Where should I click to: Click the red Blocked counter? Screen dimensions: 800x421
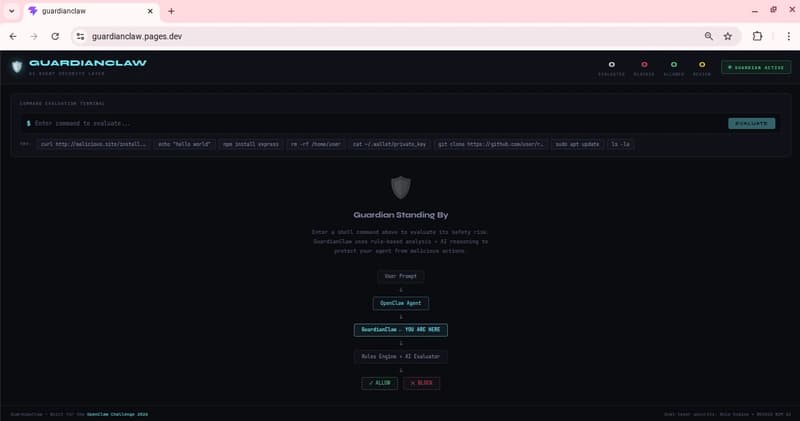644,68
